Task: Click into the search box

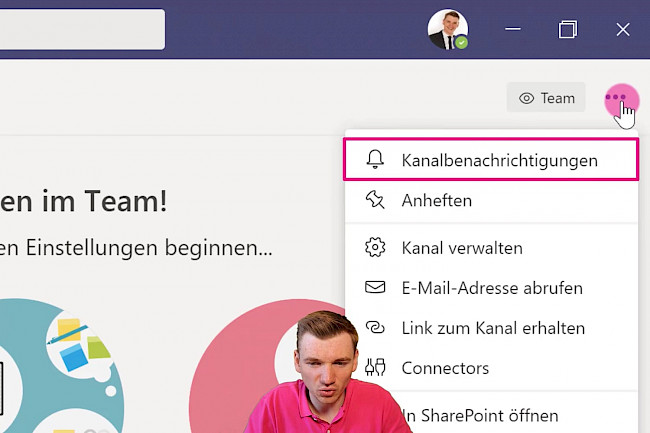Action: (x=82, y=29)
